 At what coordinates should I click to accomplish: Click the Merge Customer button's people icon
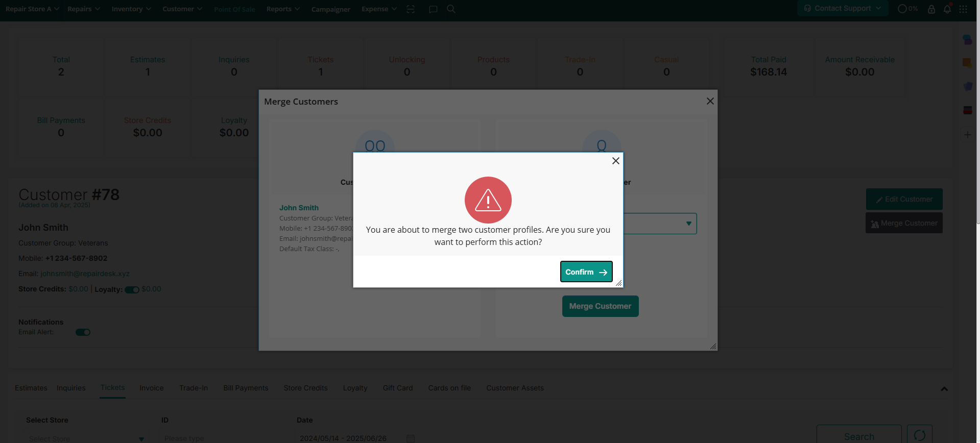pos(875,224)
